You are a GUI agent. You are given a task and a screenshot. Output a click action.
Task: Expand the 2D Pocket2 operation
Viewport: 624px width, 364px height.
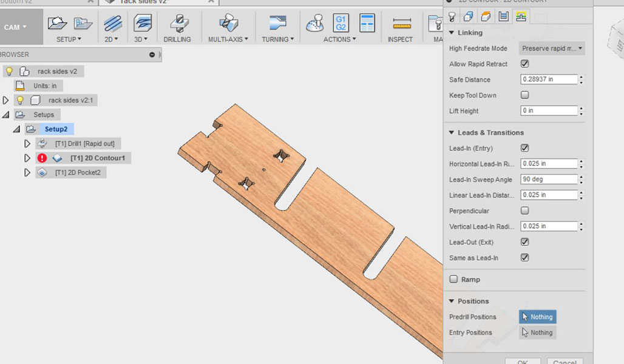click(27, 172)
